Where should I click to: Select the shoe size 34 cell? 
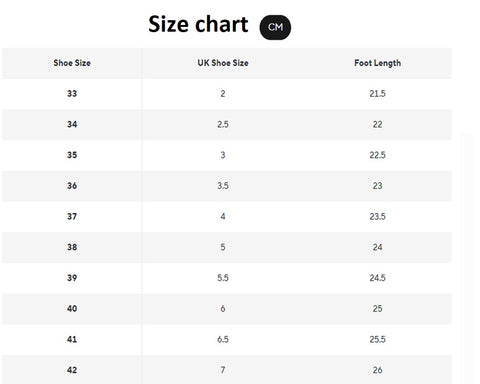72,124
